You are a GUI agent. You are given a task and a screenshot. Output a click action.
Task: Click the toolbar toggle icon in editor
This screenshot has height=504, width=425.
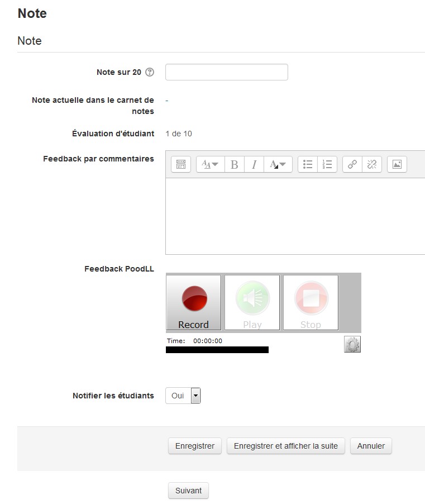181,164
